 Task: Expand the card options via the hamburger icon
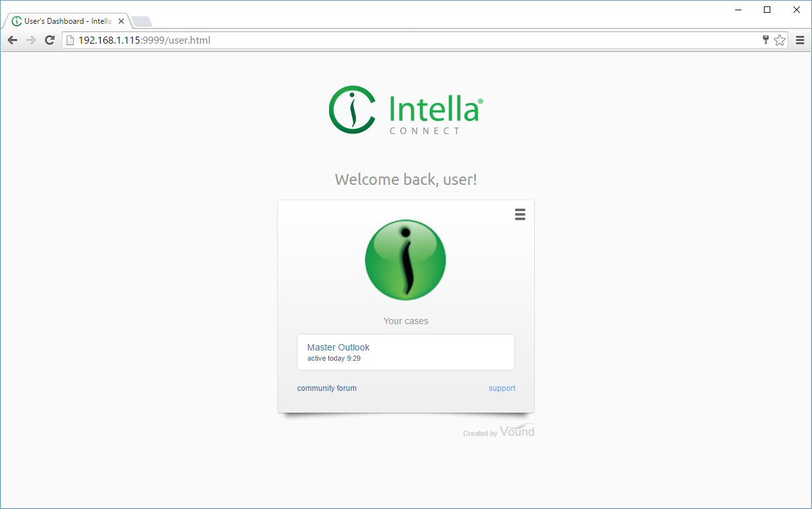(x=520, y=214)
